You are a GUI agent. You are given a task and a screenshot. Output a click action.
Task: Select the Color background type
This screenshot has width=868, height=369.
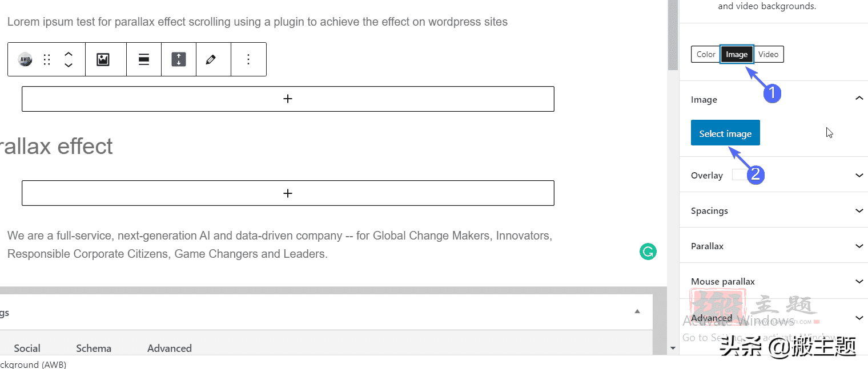(x=706, y=54)
